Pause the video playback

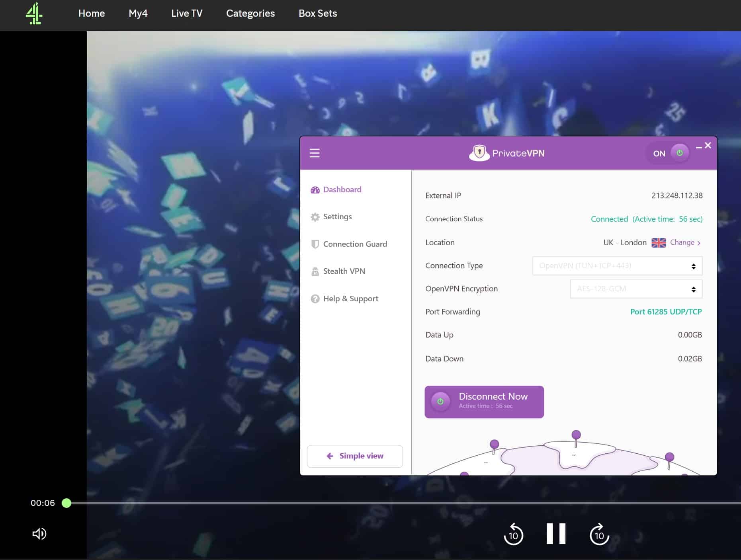tap(556, 534)
